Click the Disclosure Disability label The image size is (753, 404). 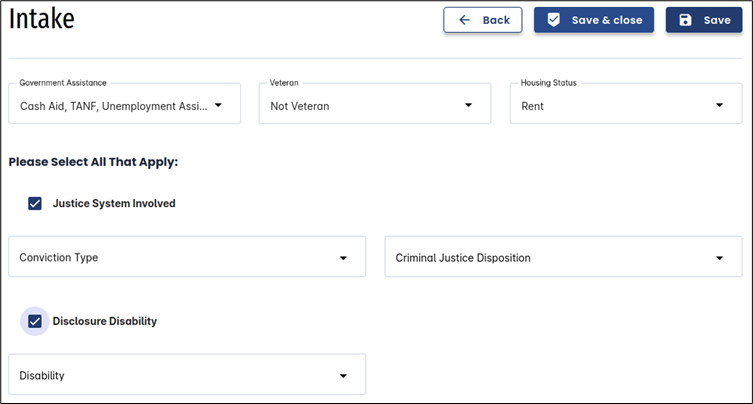click(x=105, y=321)
